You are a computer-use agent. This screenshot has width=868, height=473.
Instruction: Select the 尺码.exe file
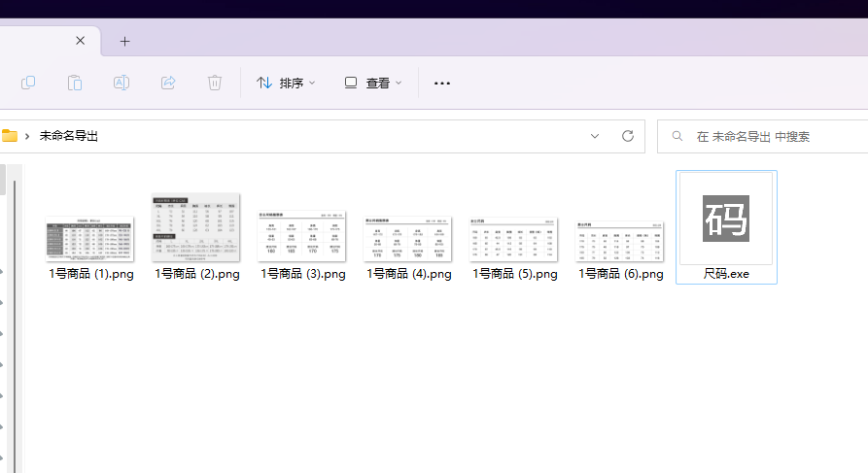(x=726, y=220)
